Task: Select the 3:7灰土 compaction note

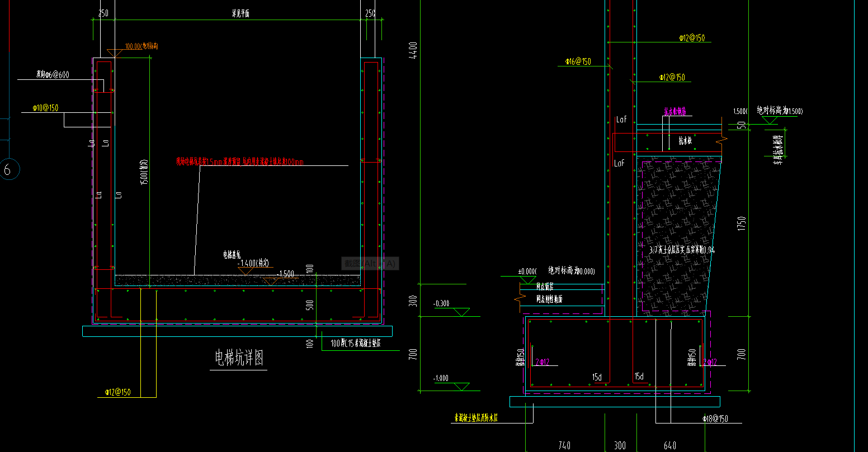Action: (682, 250)
